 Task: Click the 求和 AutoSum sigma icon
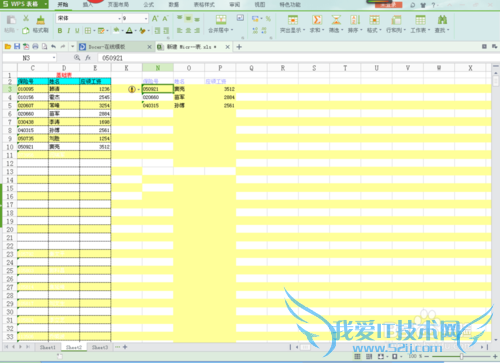tap(317, 20)
